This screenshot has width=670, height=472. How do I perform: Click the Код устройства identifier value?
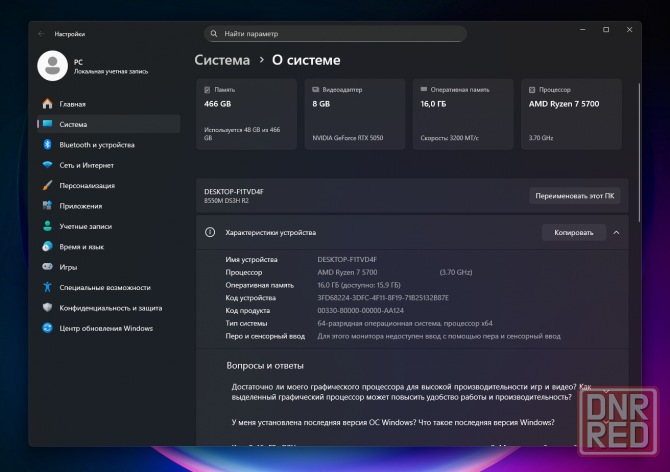[383, 298]
